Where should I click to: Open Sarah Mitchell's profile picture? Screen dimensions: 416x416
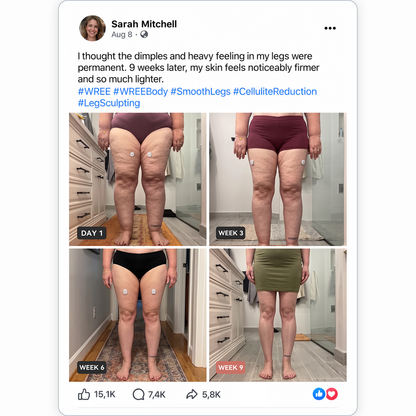92,28
